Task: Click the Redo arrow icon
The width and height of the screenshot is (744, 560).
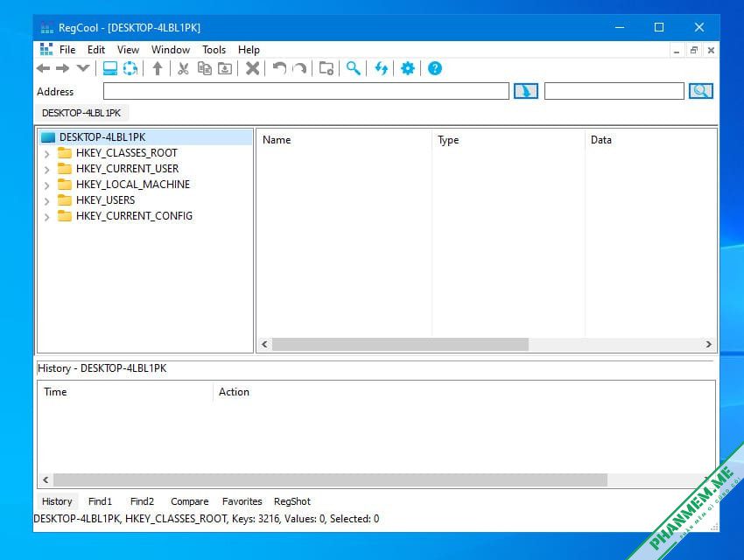Action: tap(299, 69)
